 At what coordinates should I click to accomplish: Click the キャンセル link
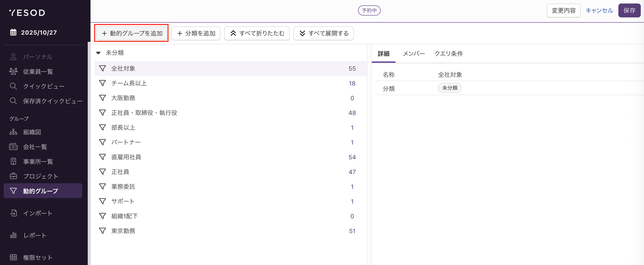pos(599,10)
